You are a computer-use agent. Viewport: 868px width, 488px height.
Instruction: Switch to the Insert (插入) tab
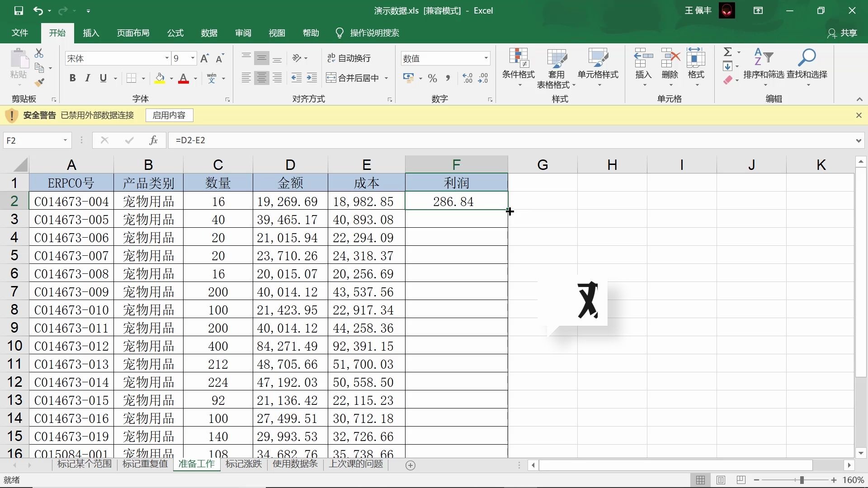[91, 33]
